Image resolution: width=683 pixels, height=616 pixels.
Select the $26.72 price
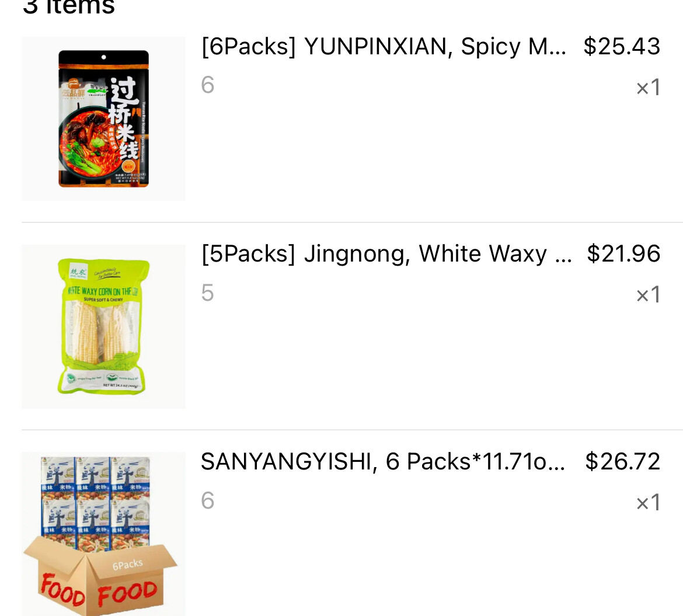tap(623, 462)
